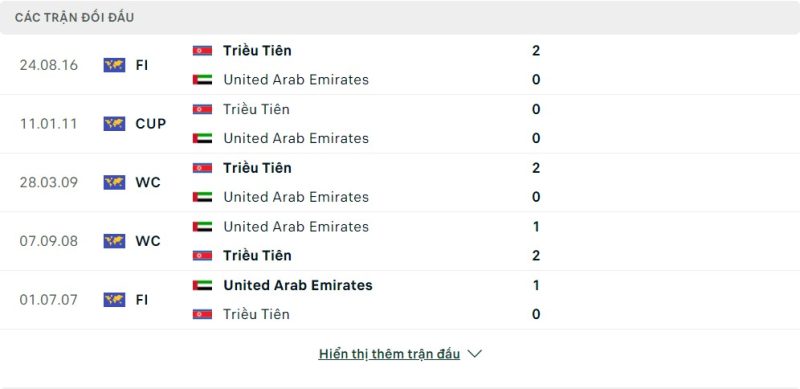
Task: Click world map icon next to CUP
Action: pyautogui.click(x=114, y=124)
